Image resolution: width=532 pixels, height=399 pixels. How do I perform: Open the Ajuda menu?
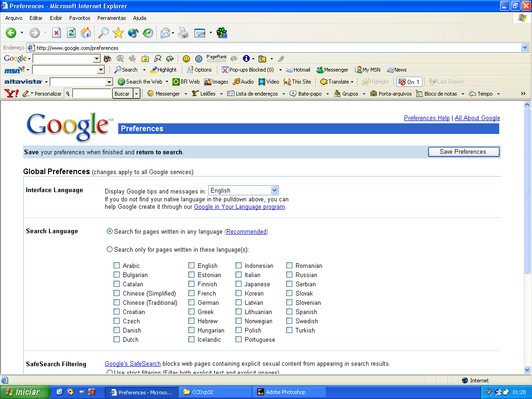point(139,18)
